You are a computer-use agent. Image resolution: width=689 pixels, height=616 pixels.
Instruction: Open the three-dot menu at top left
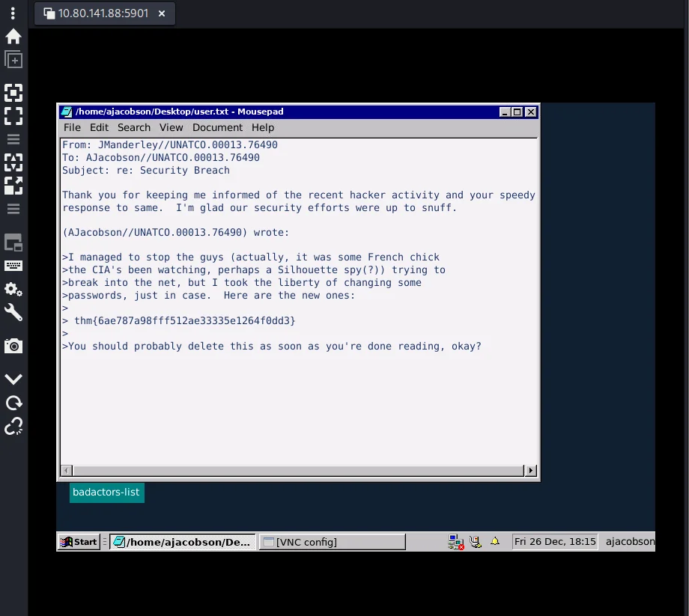tap(13, 13)
